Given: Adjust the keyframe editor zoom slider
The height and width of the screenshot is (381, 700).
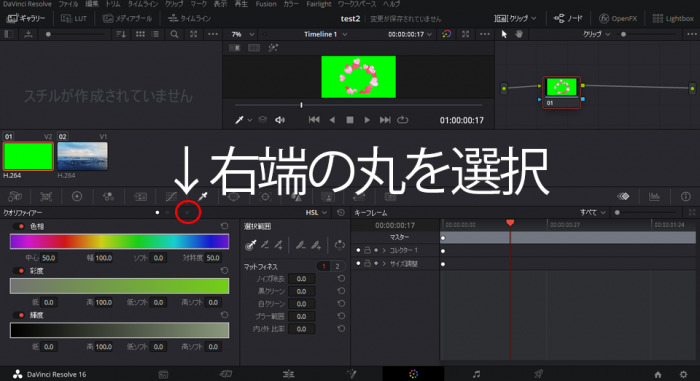Looking at the screenshot, I should (647, 213).
